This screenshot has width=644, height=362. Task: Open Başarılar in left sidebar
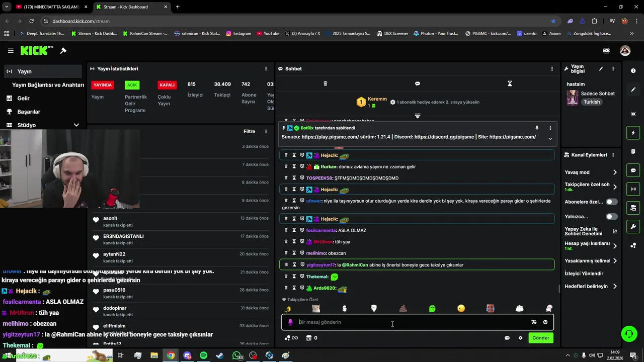click(29, 112)
